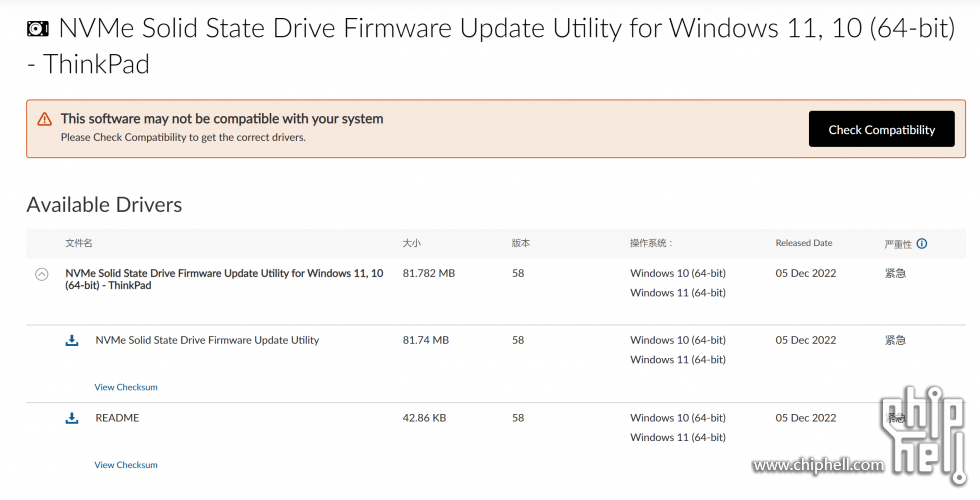The width and height of the screenshot is (980, 500).
Task: Click the drive icon beside the page title
Action: coord(38,29)
